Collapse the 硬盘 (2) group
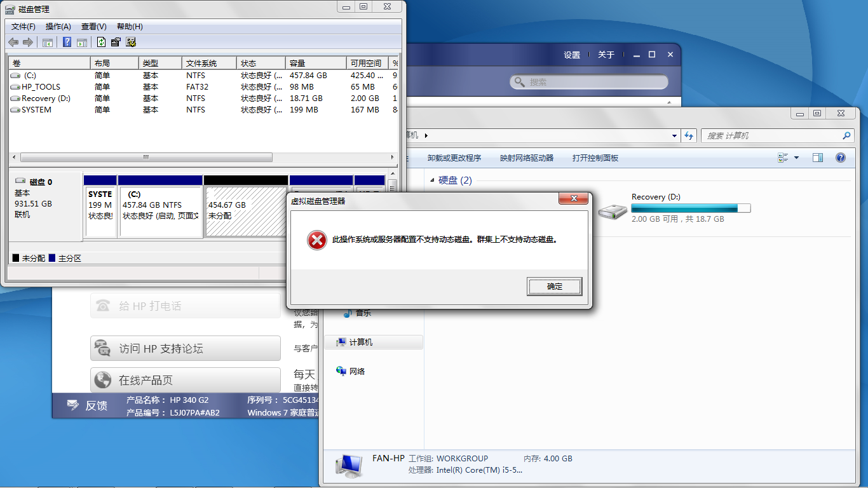The height and width of the screenshot is (488, 868). click(x=432, y=180)
